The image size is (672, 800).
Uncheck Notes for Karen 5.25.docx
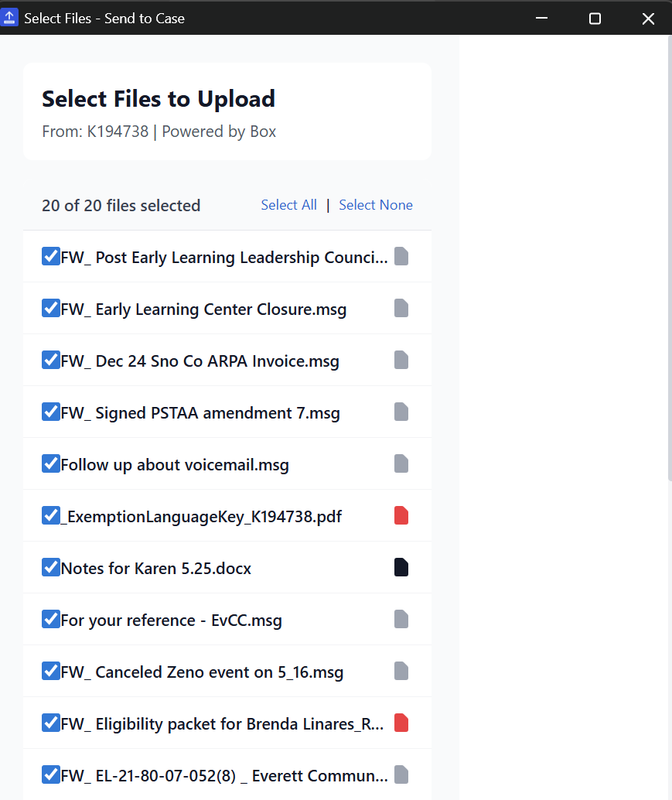pos(50,567)
